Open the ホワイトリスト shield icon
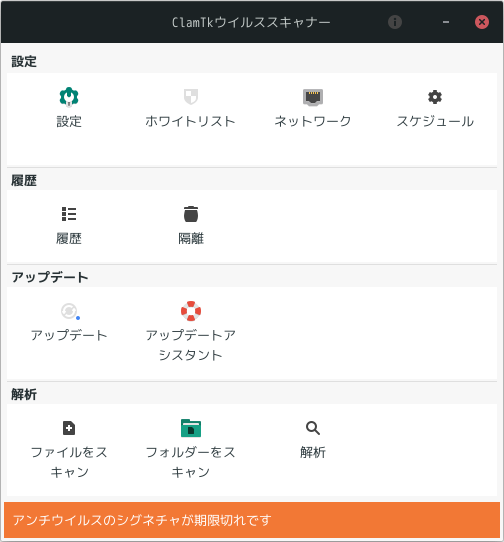Viewport: 504px width, 542px height. [x=191, y=96]
